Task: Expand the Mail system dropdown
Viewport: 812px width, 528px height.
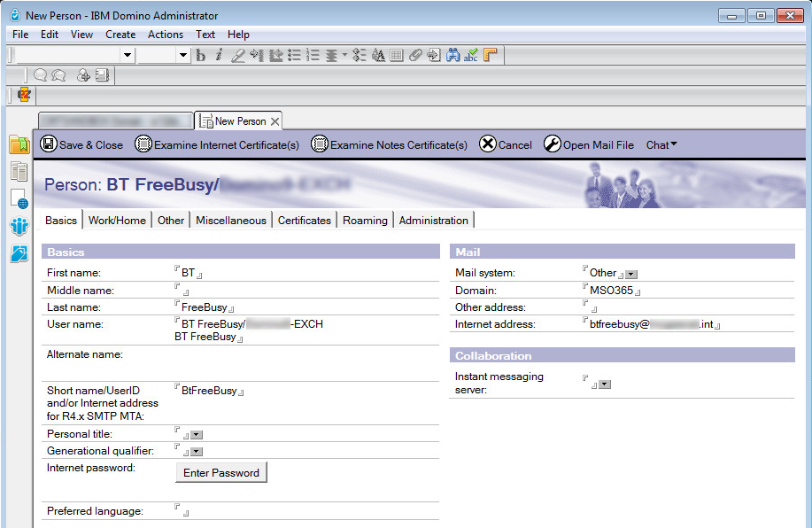Action: (631, 275)
